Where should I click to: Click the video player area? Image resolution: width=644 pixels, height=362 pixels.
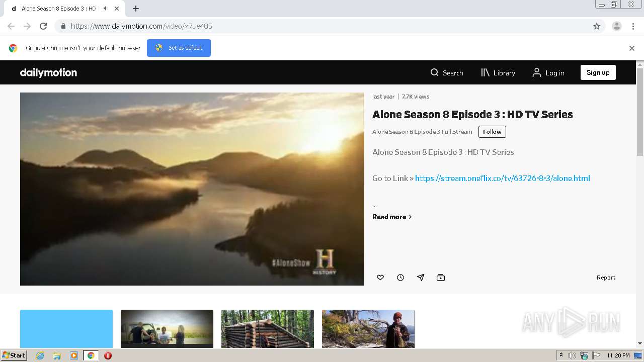click(192, 189)
